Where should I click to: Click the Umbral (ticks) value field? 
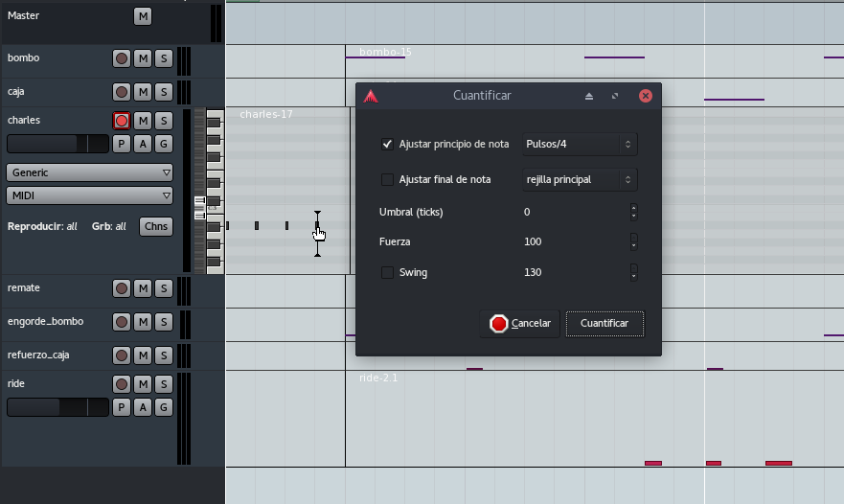575,212
